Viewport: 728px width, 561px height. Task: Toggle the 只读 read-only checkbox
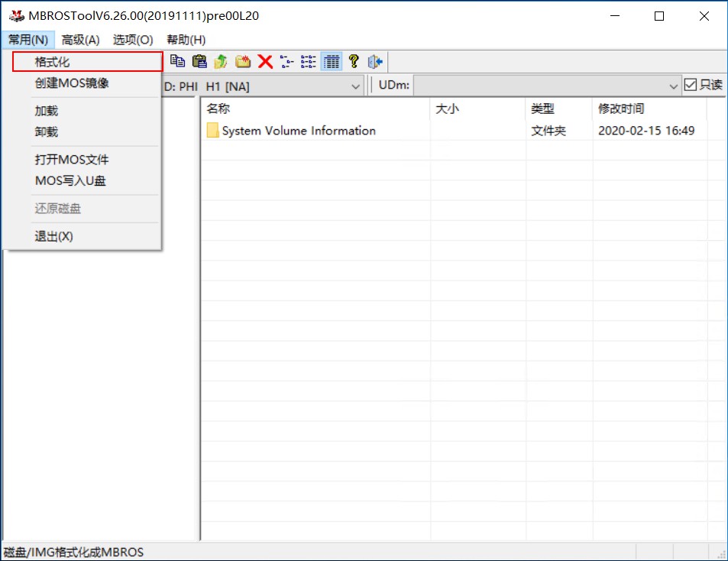(691, 85)
